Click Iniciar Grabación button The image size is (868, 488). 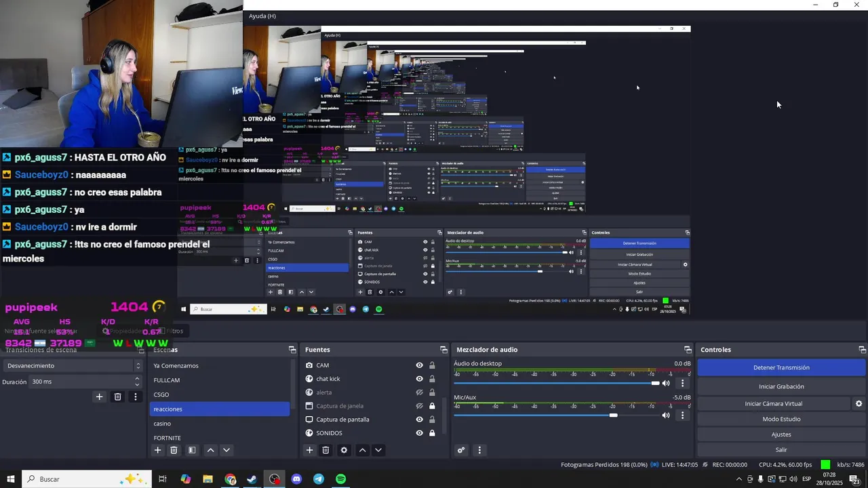(x=781, y=386)
